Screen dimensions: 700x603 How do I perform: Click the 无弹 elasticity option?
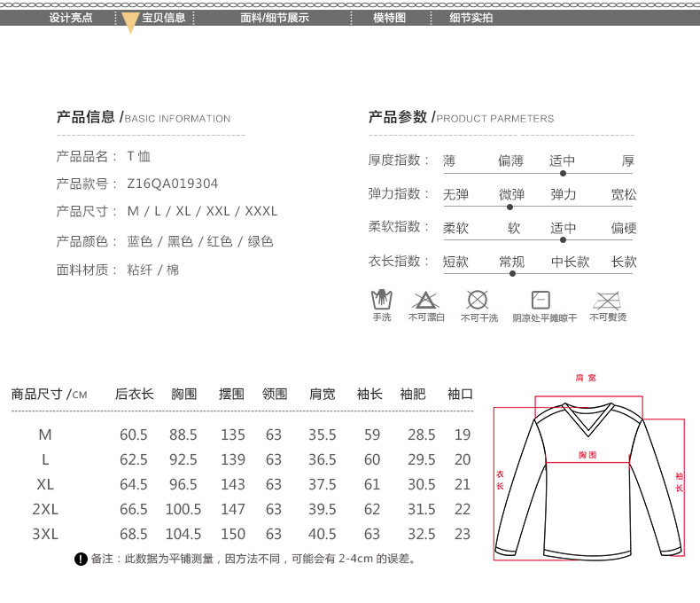455,194
